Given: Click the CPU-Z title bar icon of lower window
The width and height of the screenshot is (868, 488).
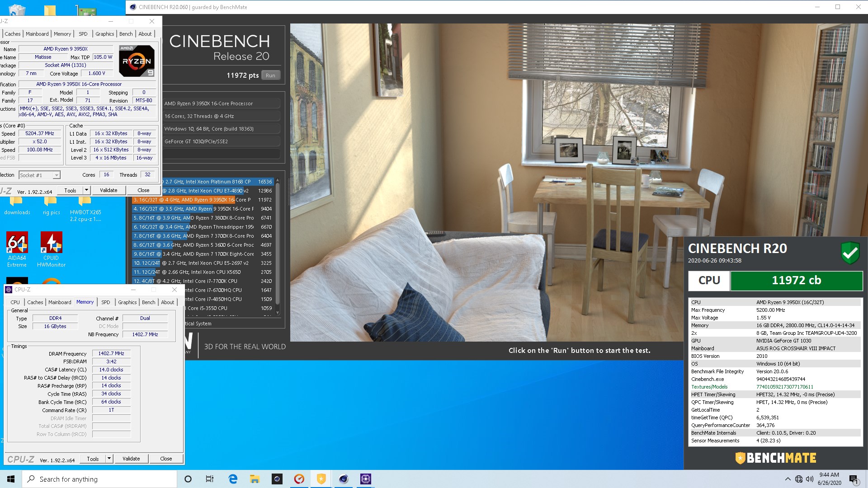Looking at the screenshot, I should 9,290.
